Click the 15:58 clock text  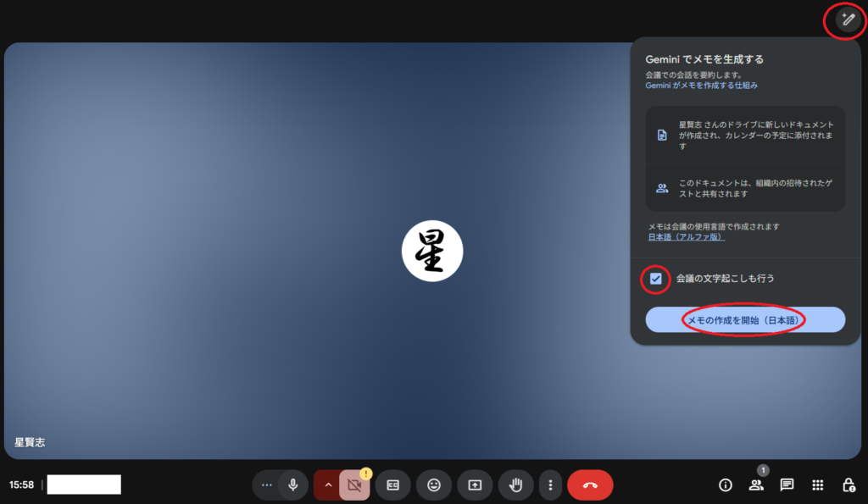point(21,485)
